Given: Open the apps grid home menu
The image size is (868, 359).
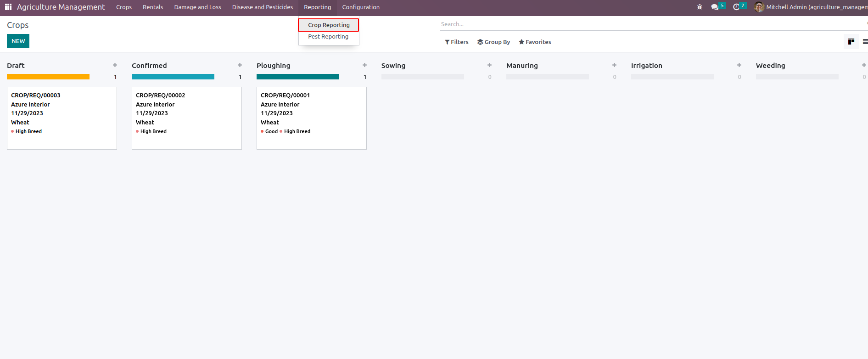Looking at the screenshot, I should click(x=8, y=7).
